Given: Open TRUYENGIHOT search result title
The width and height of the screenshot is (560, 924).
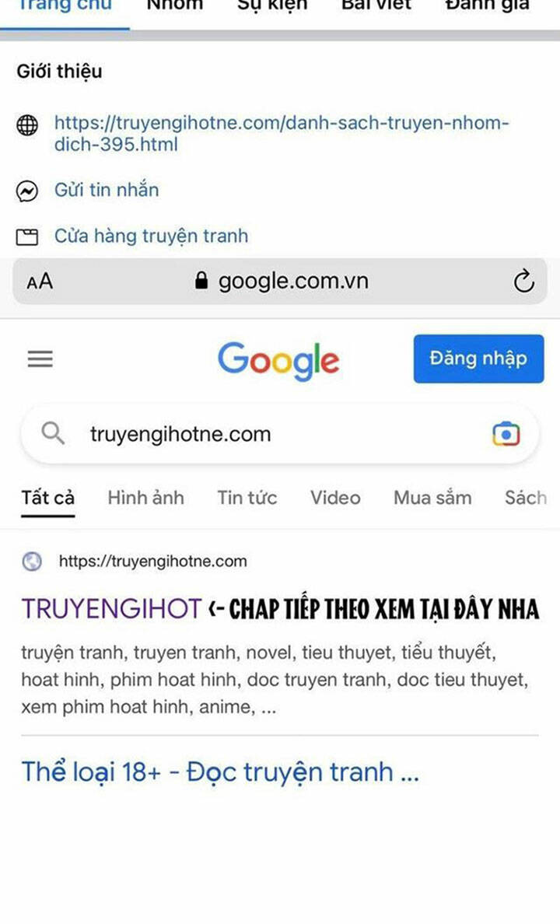Looking at the screenshot, I should (x=112, y=609).
